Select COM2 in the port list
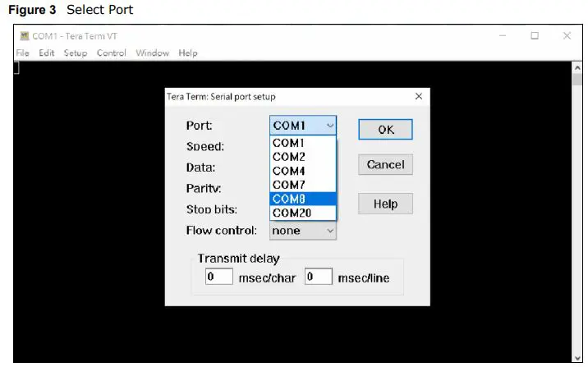This screenshot has width=588, height=367. (303, 157)
